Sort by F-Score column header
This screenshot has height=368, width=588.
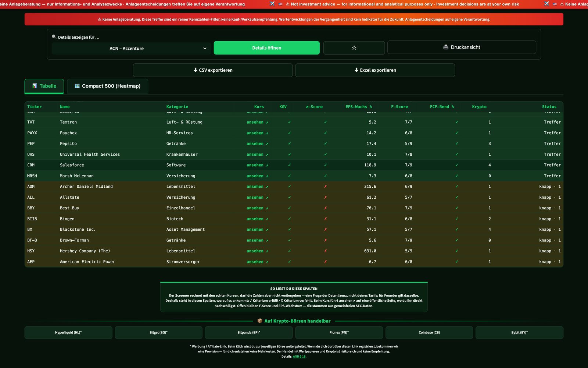399,107
